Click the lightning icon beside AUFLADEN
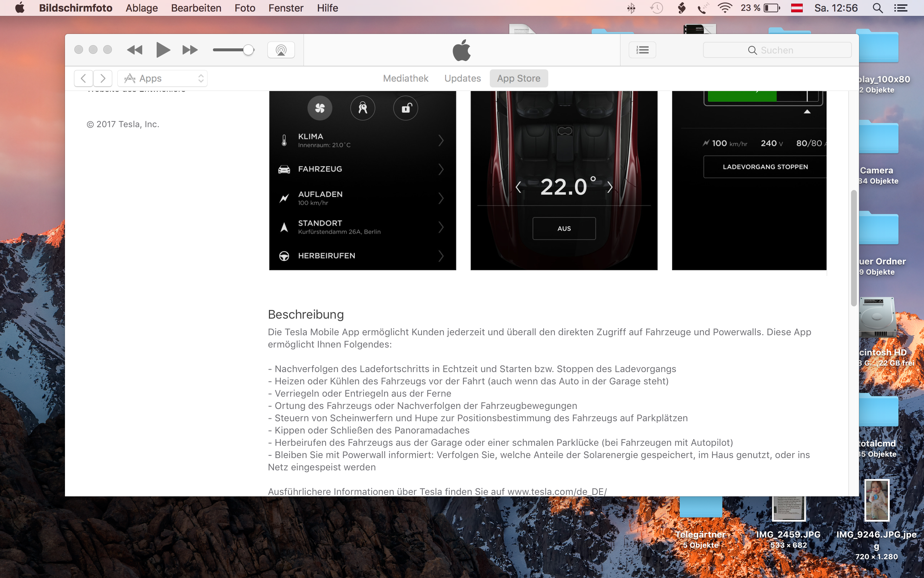924x578 pixels. 284,198
